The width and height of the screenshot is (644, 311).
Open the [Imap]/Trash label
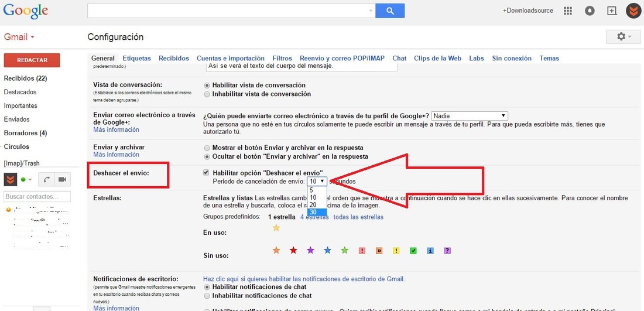[22, 163]
